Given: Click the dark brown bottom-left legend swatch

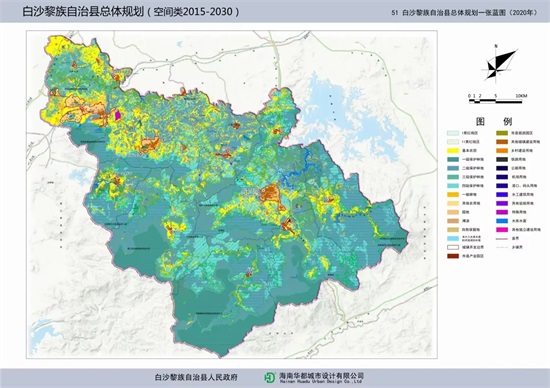Looking at the screenshot, I should click(x=453, y=256).
